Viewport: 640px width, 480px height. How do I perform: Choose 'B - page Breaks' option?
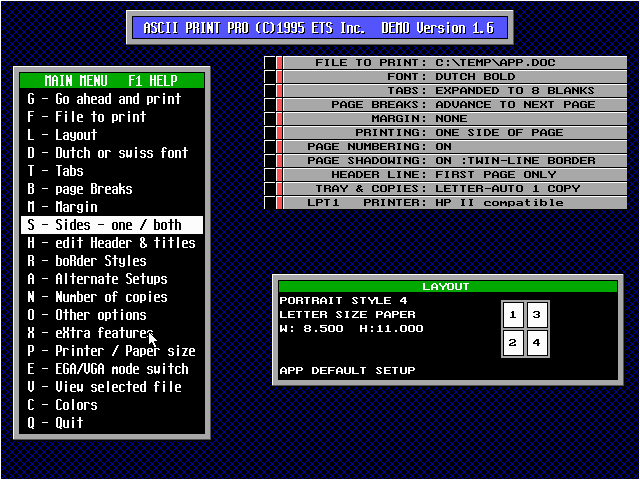tap(112, 189)
